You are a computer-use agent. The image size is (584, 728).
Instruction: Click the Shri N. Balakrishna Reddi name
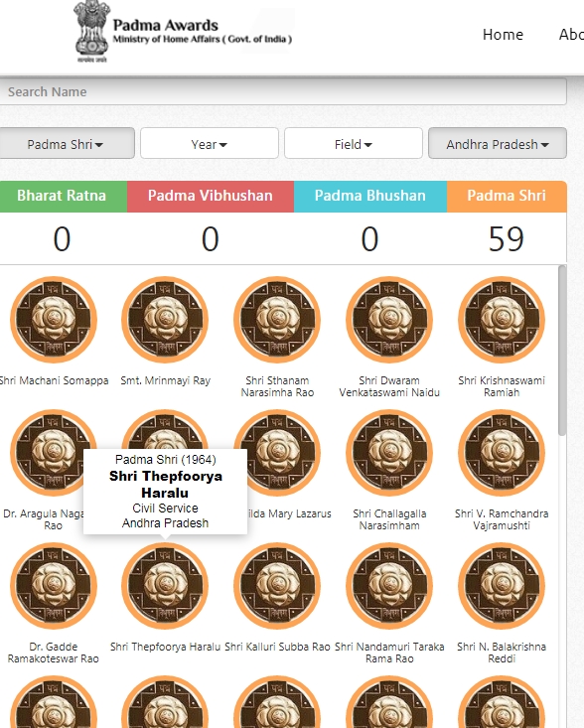502,653
